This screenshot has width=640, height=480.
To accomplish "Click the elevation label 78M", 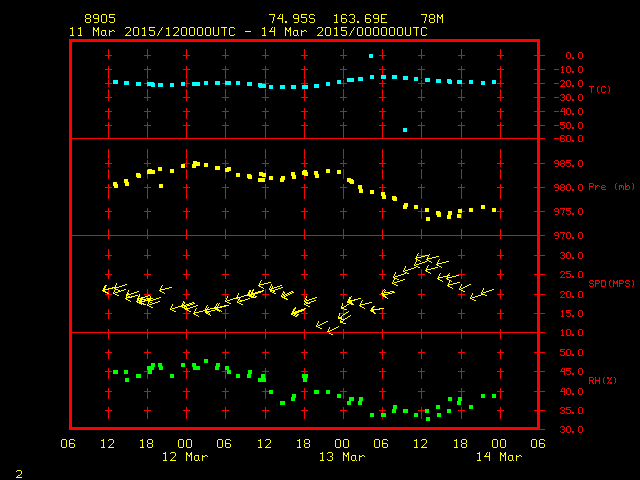I will click(x=432, y=19).
